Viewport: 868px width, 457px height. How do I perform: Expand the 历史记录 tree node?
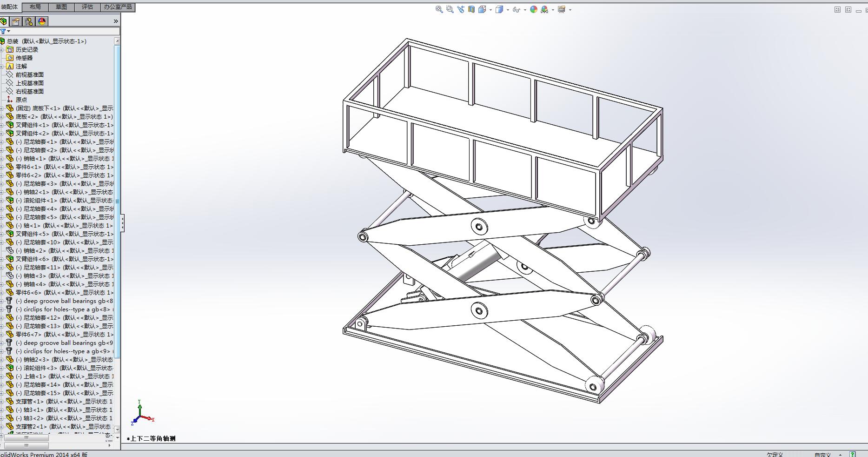[x=2, y=49]
